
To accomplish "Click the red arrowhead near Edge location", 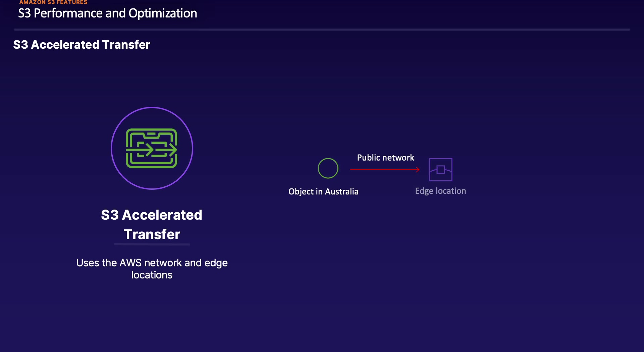I will [418, 170].
